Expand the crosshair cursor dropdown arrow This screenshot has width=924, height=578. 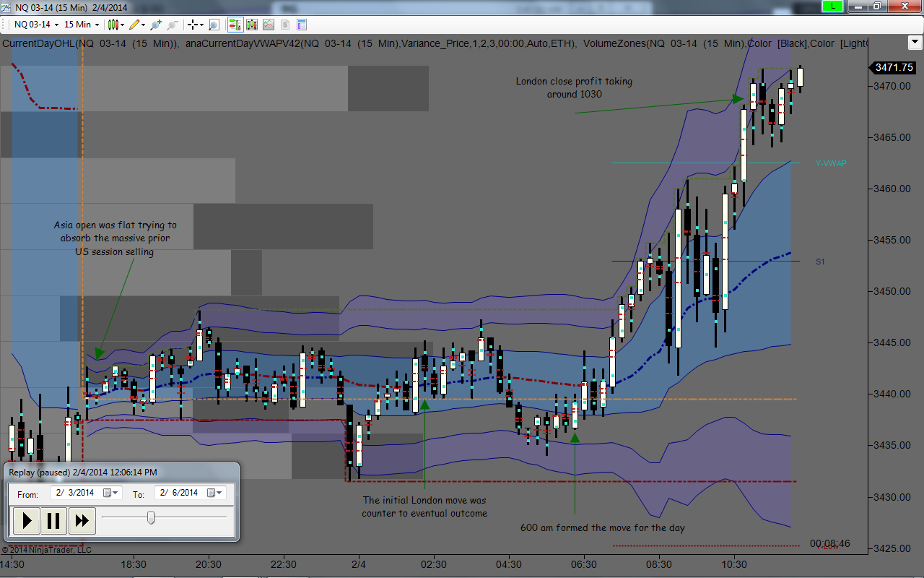coord(201,25)
